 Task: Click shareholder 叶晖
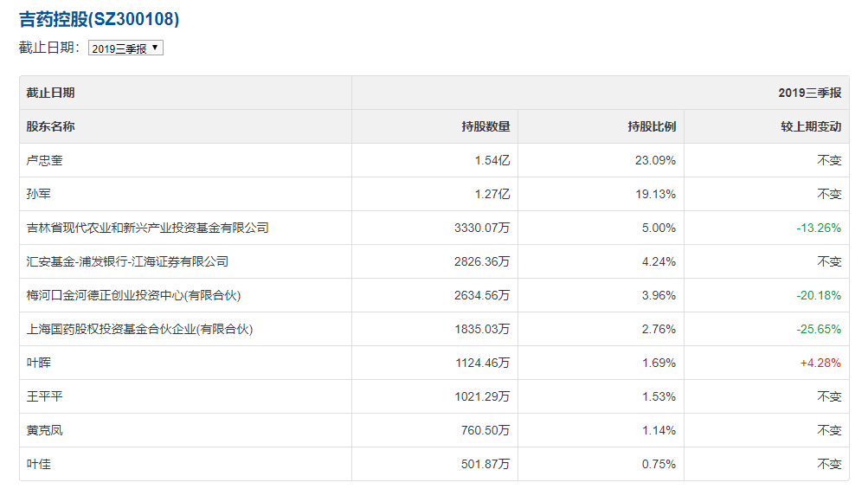tap(39, 363)
